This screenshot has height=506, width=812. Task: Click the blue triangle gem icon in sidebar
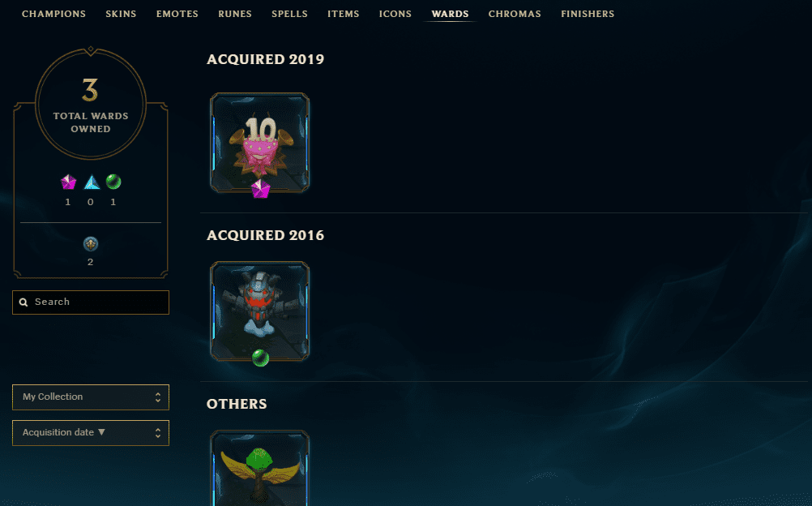click(92, 182)
